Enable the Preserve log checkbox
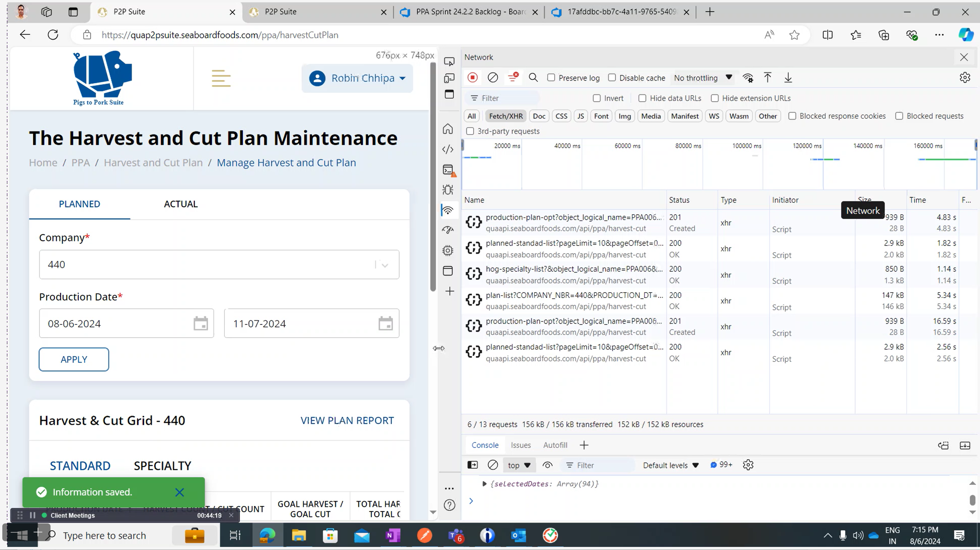 [551, 77]
